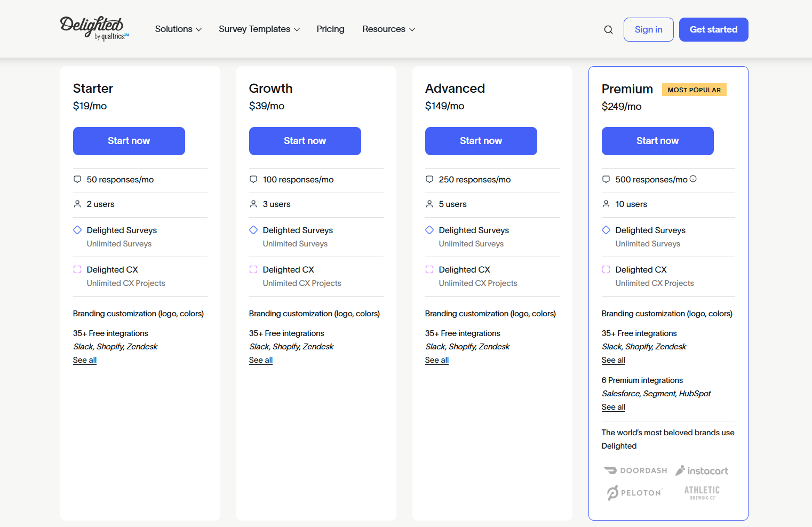Expand the Survey Templates dropdown
812x527 pixels.
(x=259, y=29)
